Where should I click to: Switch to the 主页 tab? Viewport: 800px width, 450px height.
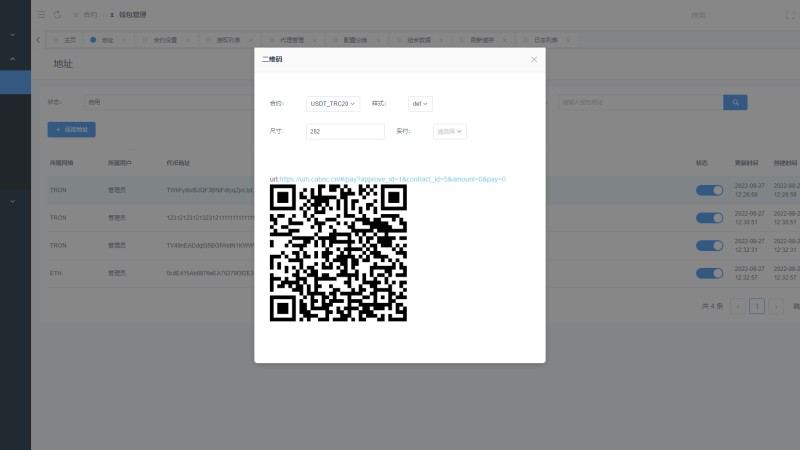[x=65, y=40]
